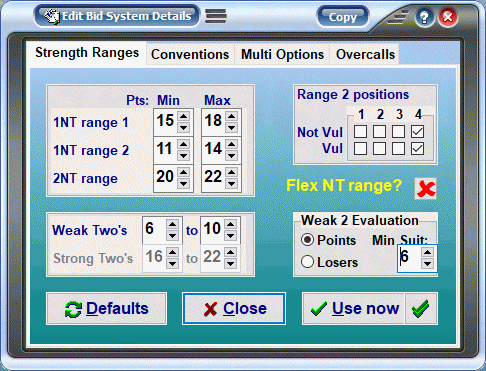This screenshot has width=486, height=371.
Task: Increase Weak Two's minimum points
Action: 172,224
